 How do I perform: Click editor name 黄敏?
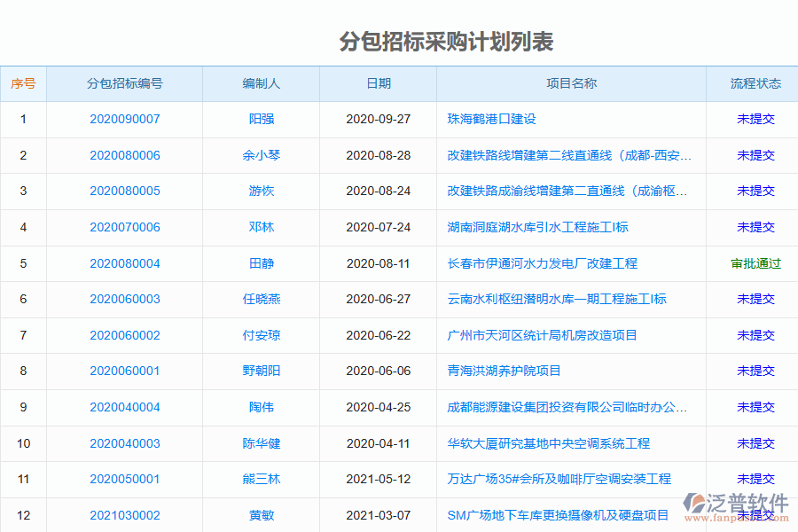pyautogui.click(x=262, y=515)
